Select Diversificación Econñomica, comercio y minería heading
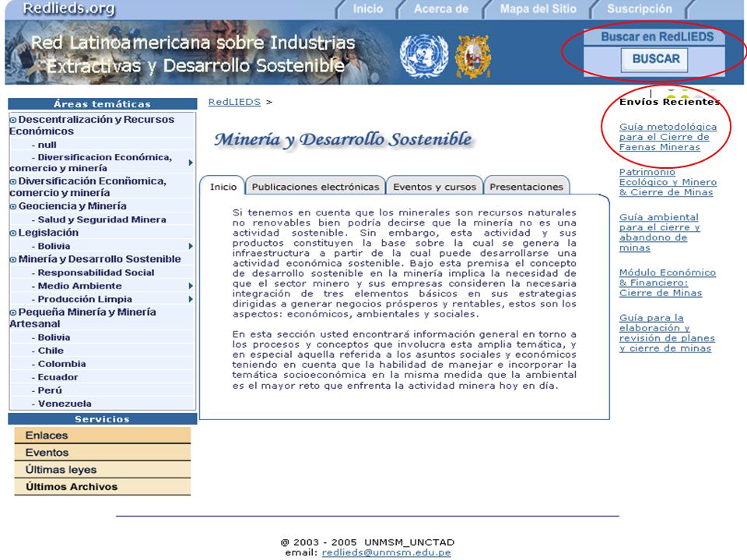 point(88,187)
